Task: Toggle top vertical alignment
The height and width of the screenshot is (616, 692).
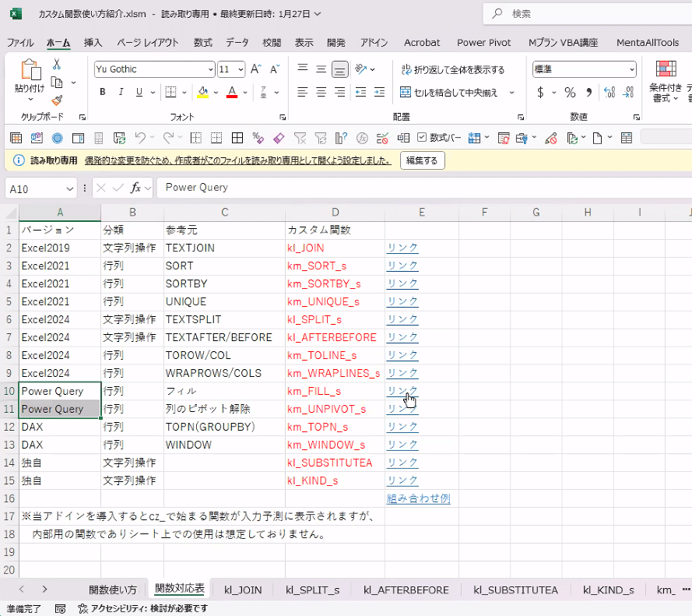Action: click(302, 69)
